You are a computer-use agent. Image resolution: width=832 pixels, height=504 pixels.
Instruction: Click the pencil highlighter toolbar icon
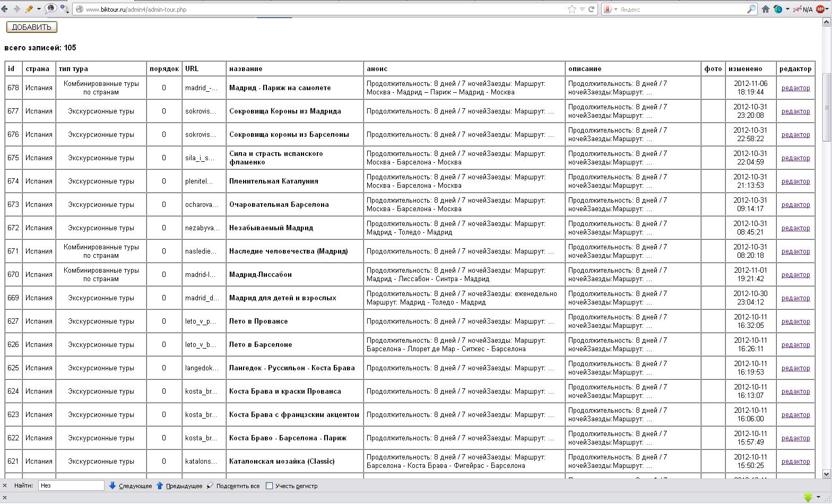pyautogui.click(x=29, y=9)
